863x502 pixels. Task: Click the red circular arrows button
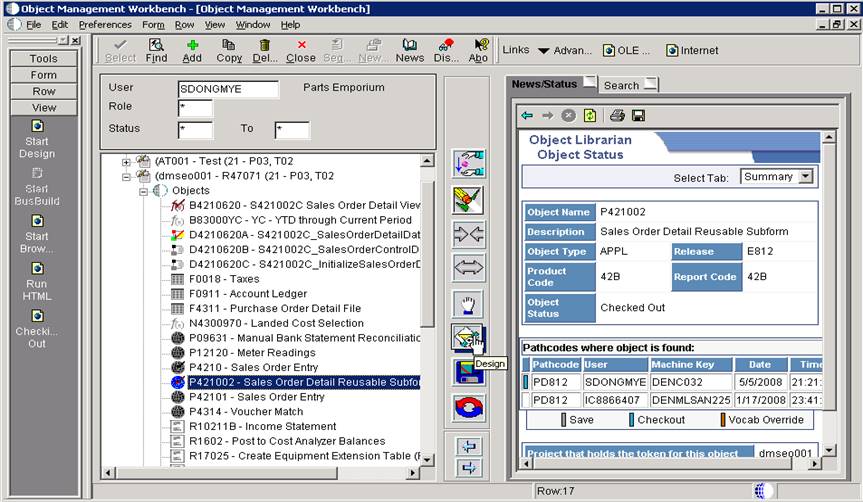tap(469, 408)
